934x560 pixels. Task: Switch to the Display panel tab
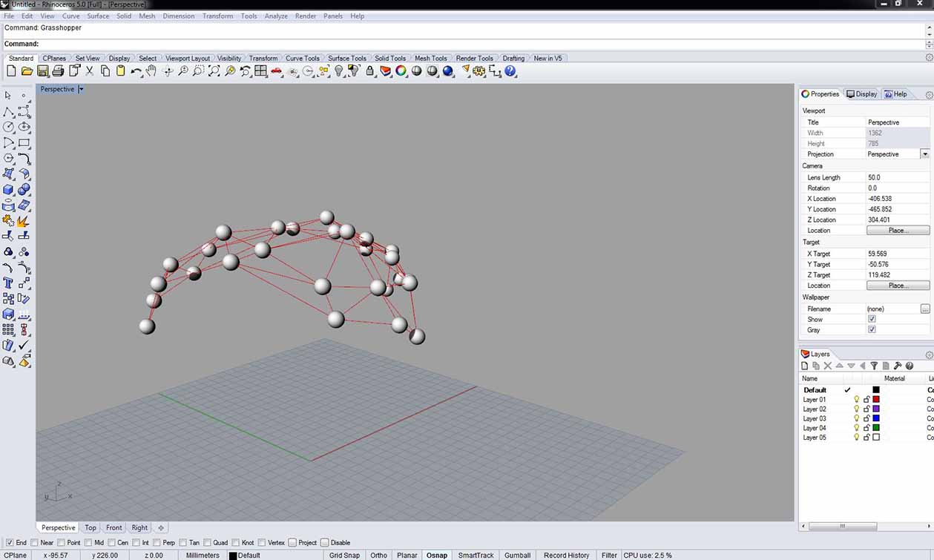point(861,94)
